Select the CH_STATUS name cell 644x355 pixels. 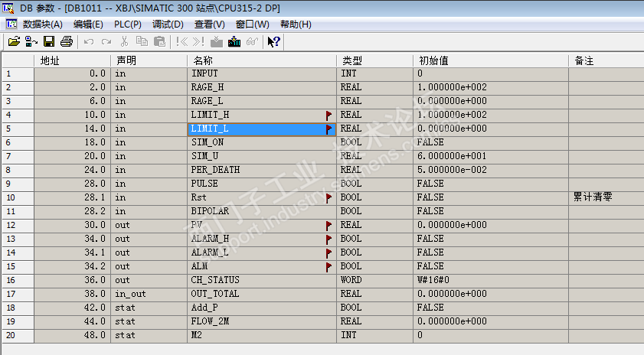[262, 280]
